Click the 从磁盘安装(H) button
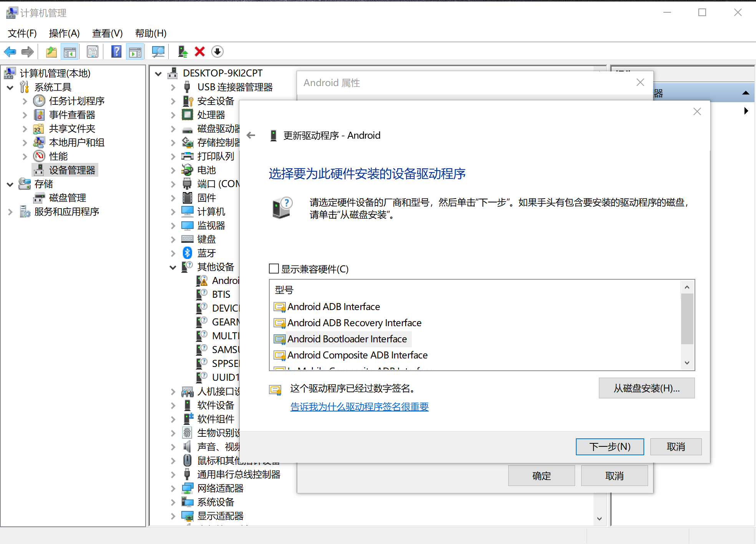This screenshot has height=544, width=756. 647,388
